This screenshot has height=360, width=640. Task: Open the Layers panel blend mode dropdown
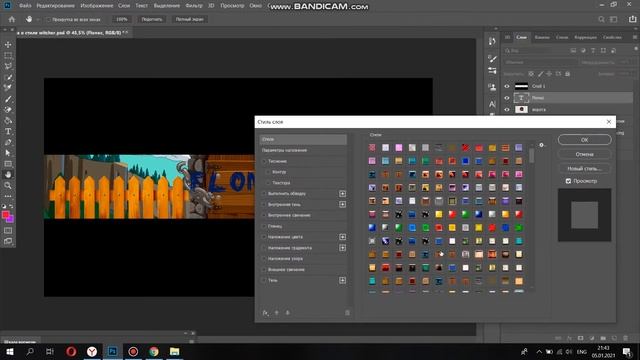pyautogui.click(x=540, y=62)
